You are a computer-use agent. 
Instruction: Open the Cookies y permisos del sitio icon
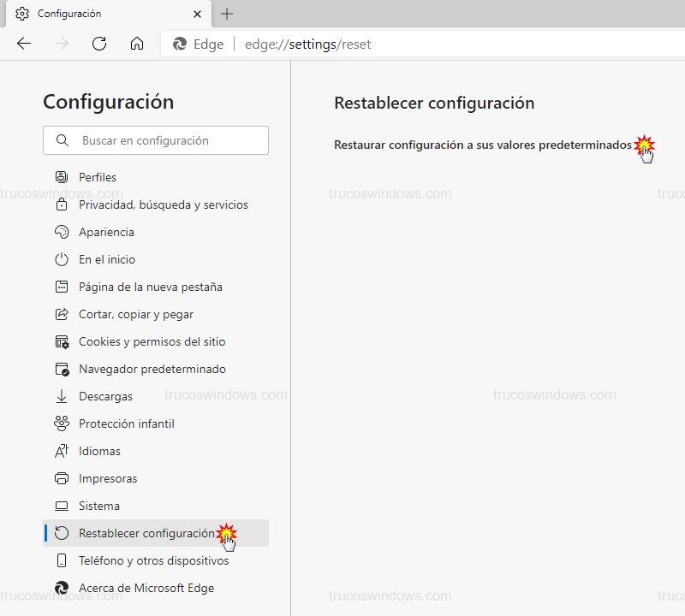(62, 341)
